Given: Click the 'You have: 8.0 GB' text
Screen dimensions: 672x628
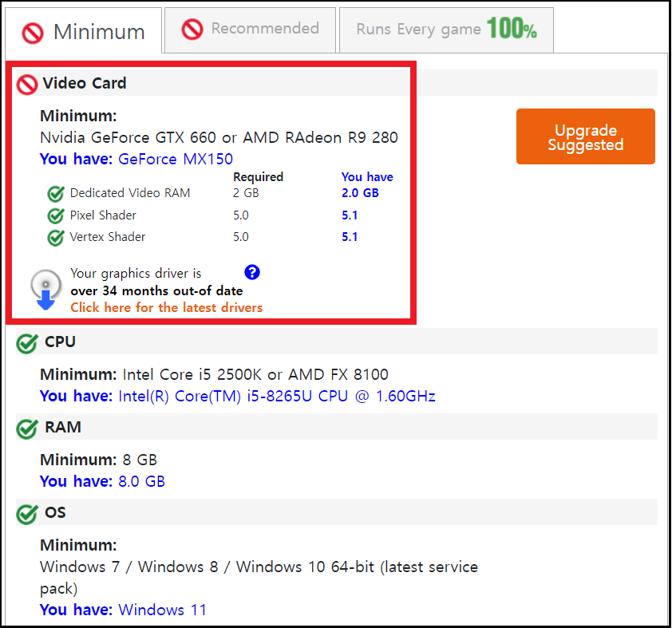Looking at the screenshot, I should click(x=102, y=481).
